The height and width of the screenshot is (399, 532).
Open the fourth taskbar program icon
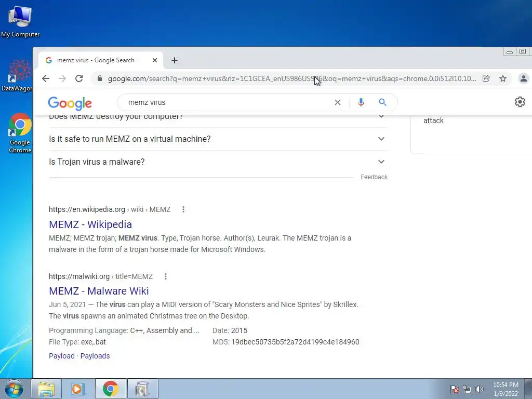tap(142, 389)
